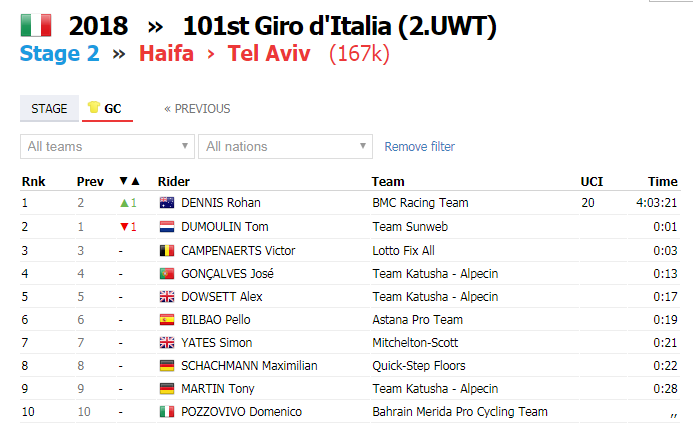
Task: Click the Spanish flag beside BILBAO Pello
Action: [x=167, y=319]
